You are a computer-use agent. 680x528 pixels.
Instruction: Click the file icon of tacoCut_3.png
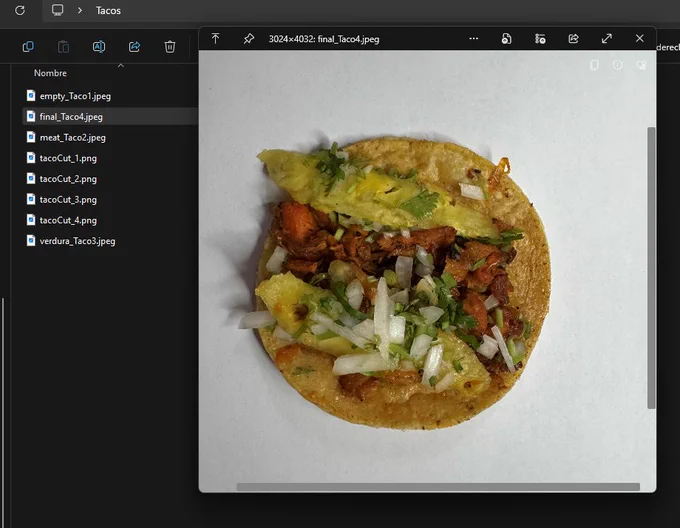coord(31,199)
